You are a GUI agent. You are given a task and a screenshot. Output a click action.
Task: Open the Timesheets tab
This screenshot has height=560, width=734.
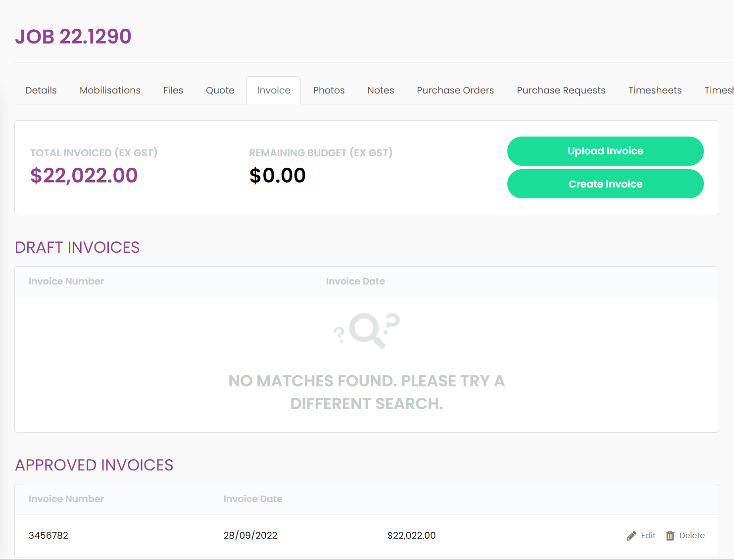[x=655, y=90]
